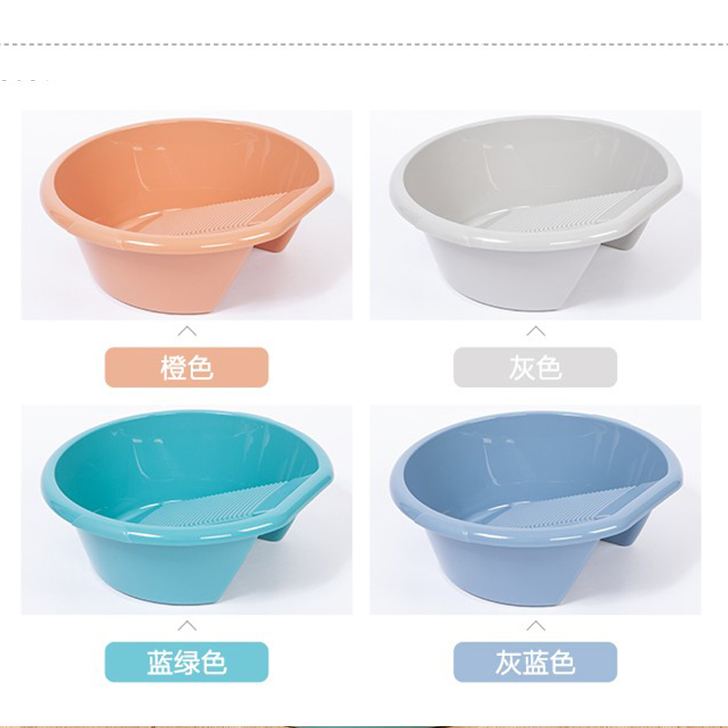The width and height of the screenshot is (728, 728).
Task: Click the up chevron above 灰色 label
Action: click(x=536, y=330)
